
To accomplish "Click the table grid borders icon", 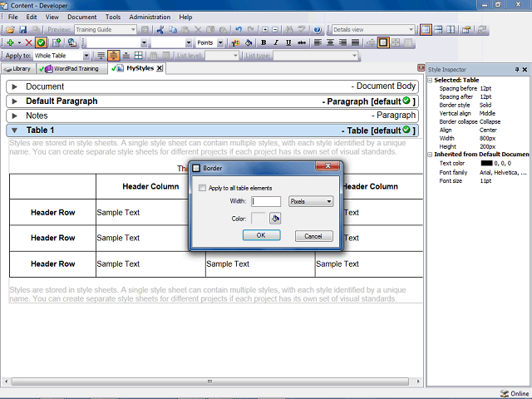I will pos(139,56).
